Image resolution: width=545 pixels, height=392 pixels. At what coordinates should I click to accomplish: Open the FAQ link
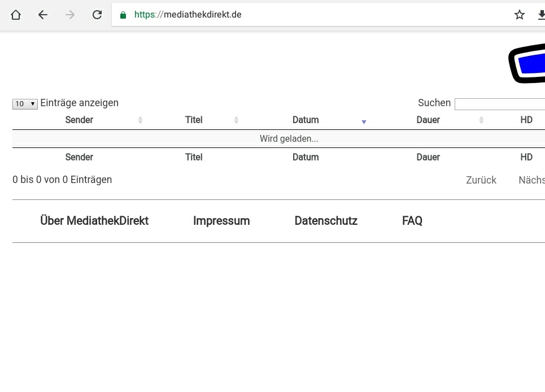[412, 221]
